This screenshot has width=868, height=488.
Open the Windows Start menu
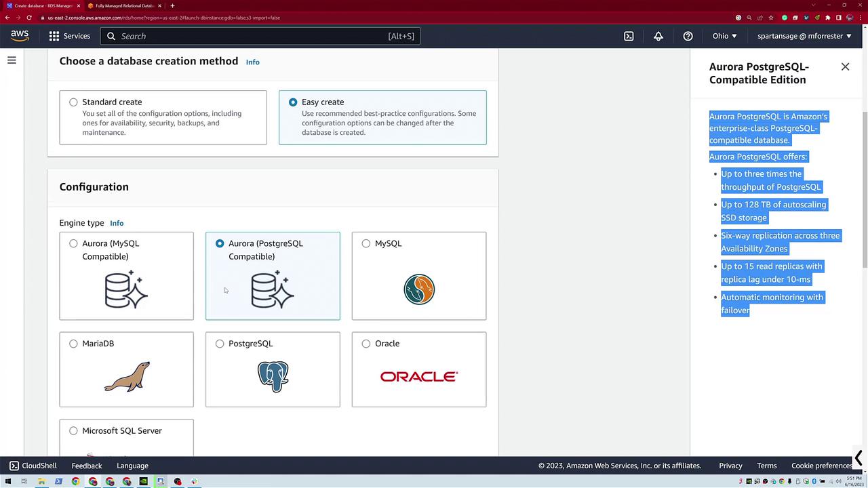click(8, 481)
